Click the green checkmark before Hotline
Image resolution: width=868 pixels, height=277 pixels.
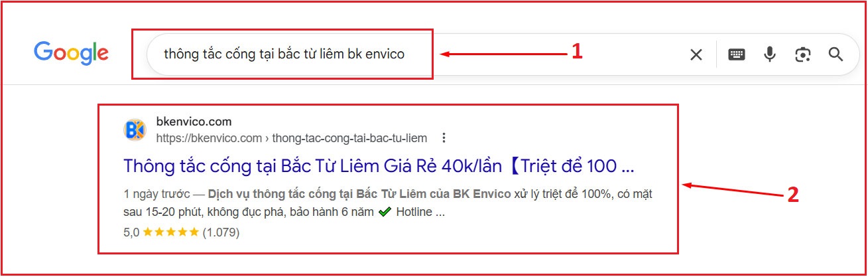385,213
